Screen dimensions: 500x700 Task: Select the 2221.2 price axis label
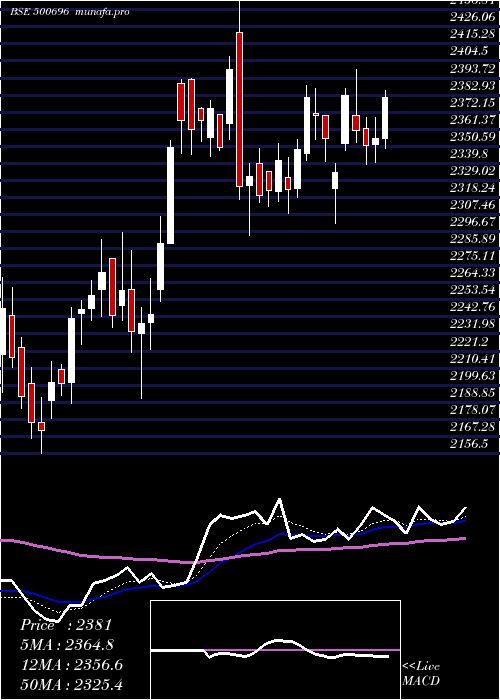469,342
